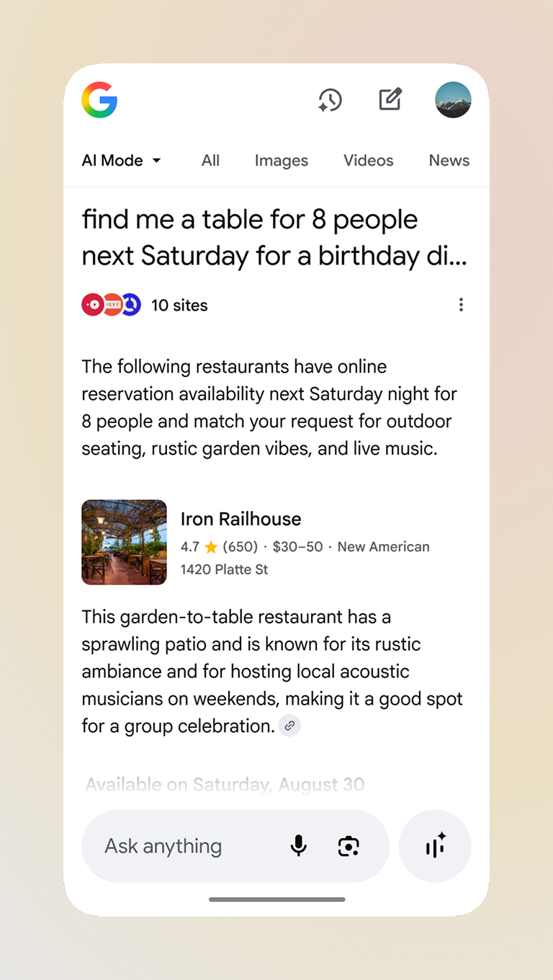Switch to the Images tab
The height and width of the screenshot is (980, 553).
click(281, 161)
